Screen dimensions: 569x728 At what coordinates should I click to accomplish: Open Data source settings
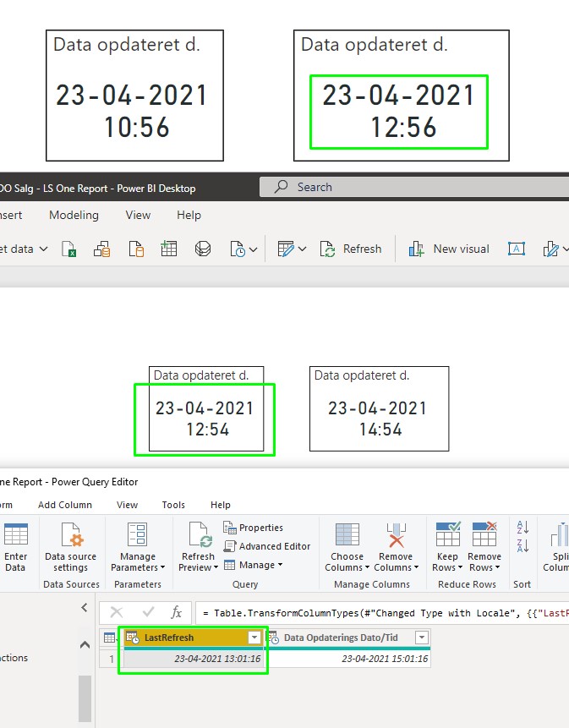(x=70, y=547)
